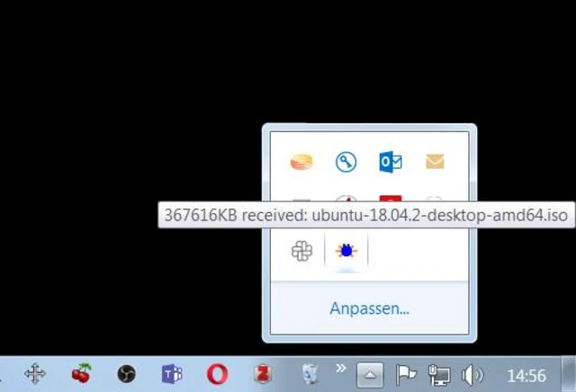Open the Action Center flag icon
The height and width of the screenshot is (392, 576).
coord(406,375)
